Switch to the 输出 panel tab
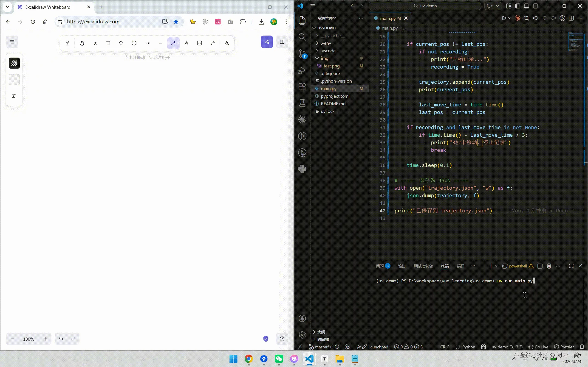The width and height of the screenshot is (588, 367). click(402, 266)
